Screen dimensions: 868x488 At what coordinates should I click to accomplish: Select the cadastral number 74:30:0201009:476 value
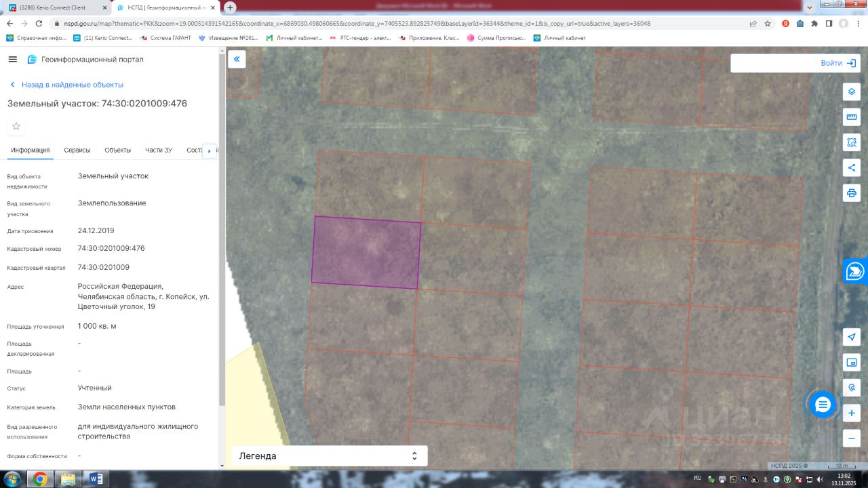tap(111, 248)
